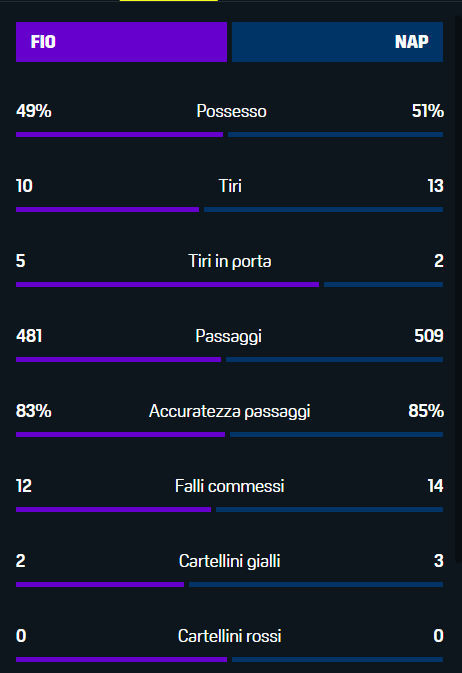Click the yellow active tab indicator
Image resolution: width=462 pixels, height=673 pixels.
coord(169,1)
